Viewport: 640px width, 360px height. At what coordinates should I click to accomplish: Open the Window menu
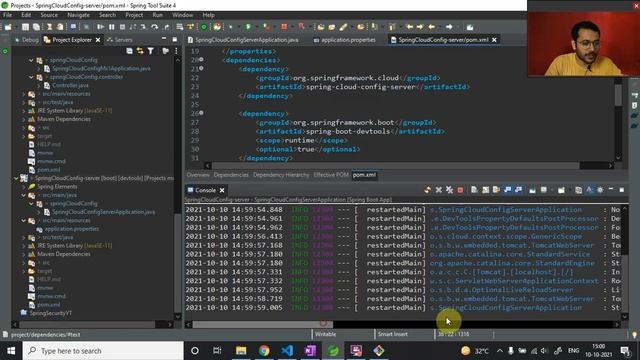coord(182,15)
